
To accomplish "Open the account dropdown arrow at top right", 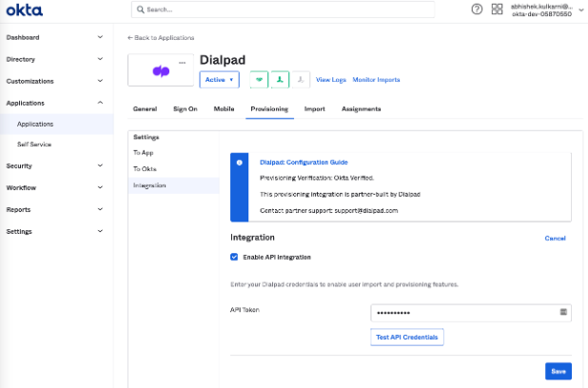I will point(581,10).
